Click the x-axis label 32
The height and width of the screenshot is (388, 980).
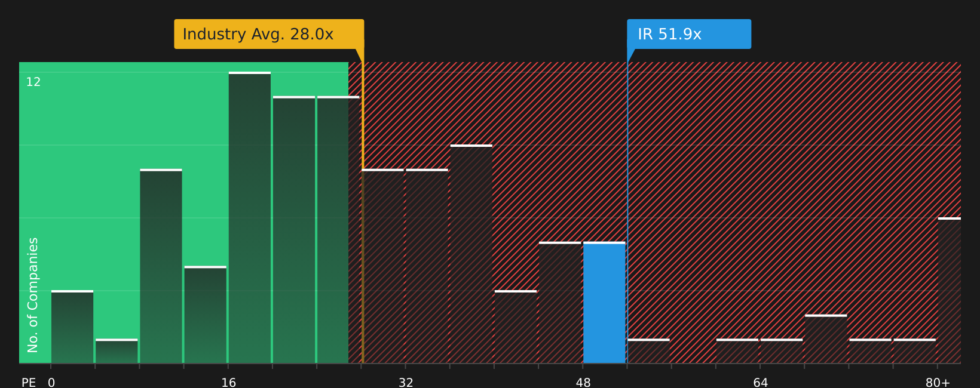(x=406, y=383)
